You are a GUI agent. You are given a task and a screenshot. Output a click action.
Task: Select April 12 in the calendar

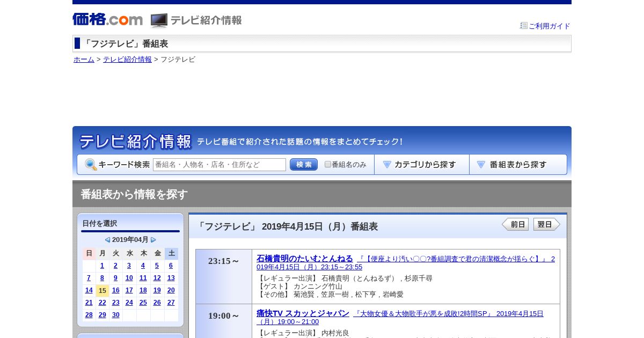pyautogui.click(x=157, y=278)
